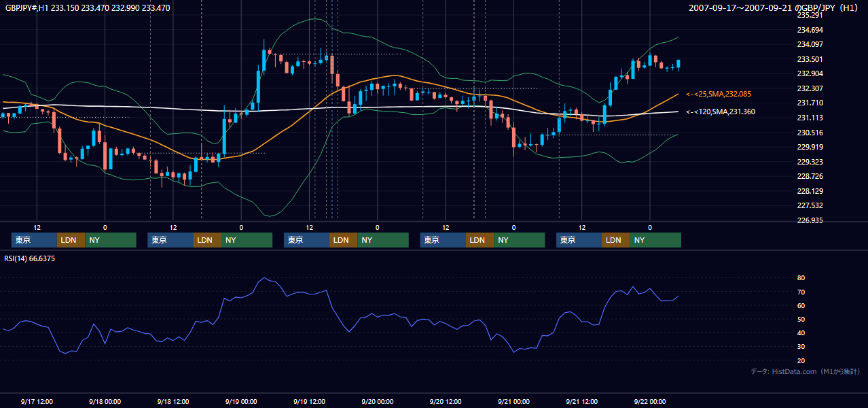The width and height of the screenshot is (868, 408).
Task: Click RSI scale value 40
Action: click(801, 333)
